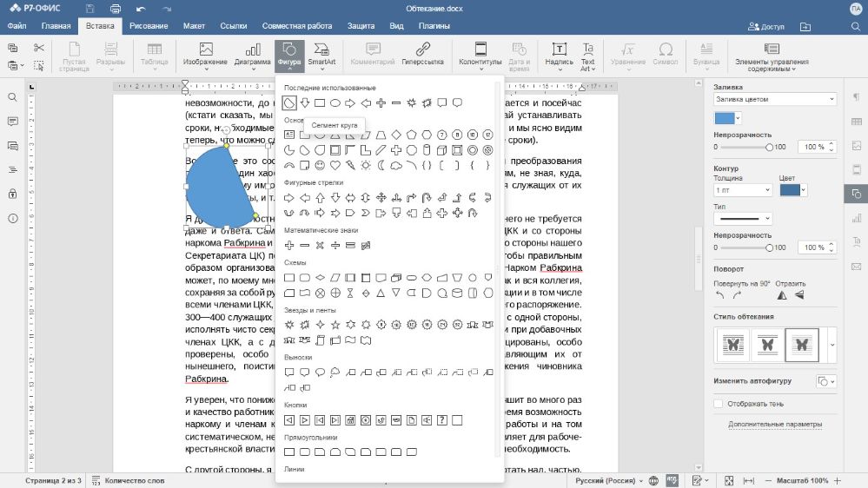Click the Дополнительные параметры link
This screenshot has height=488, width=868.
click(x=775, y=425)
